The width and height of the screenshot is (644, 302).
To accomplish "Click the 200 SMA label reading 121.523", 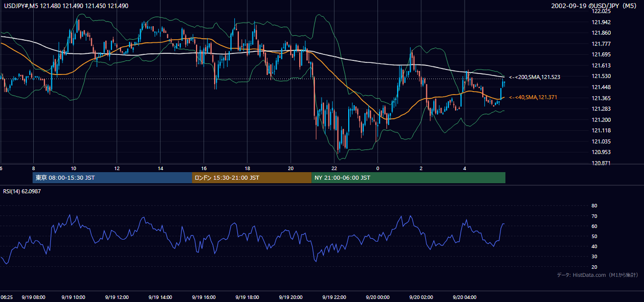I will (535, 77).
